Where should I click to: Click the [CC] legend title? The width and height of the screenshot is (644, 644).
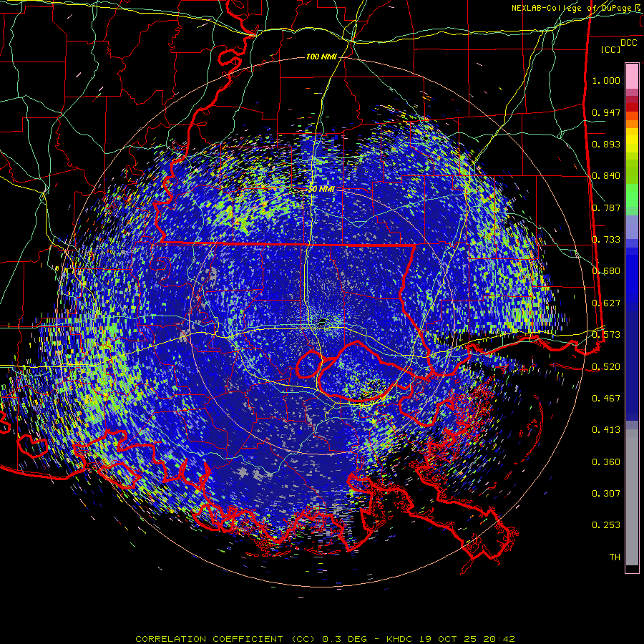pyautogui.click(x=611, y=49)
